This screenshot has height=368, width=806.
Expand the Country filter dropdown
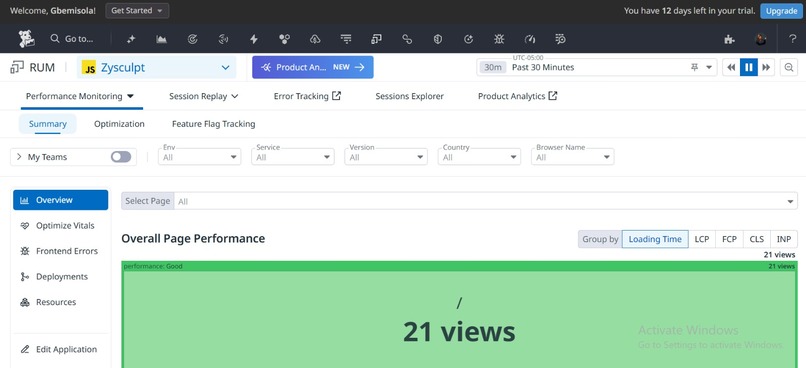(479, 157)
